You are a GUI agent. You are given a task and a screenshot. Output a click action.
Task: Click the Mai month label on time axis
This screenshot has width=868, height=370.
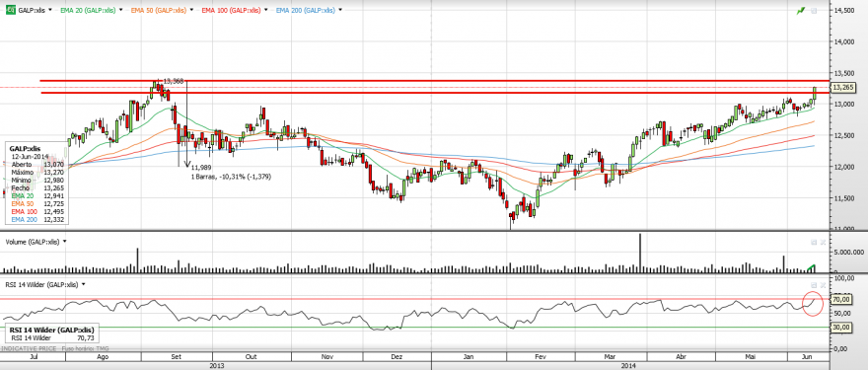[x=750, y=357]
